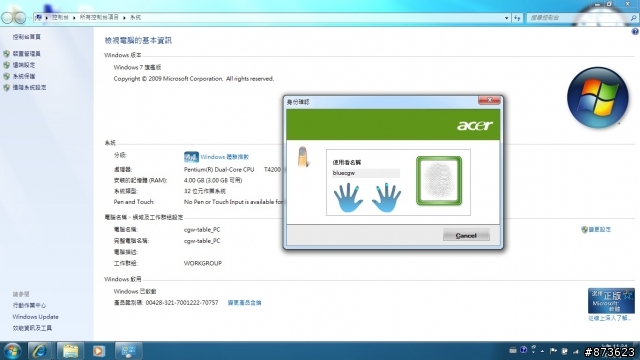Click the genuine Microsoft software badge
Screen dimensions: 640x360
click(x=611, y=301)
